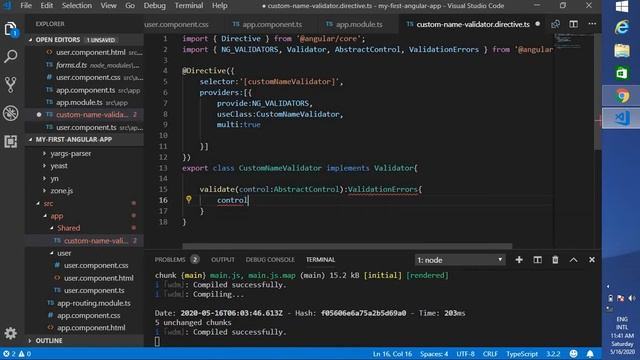The height and width of the screenshot is (360, 640).
Task: Click the editor horizontal scrollbar
Action: click(x=347, y=246)
